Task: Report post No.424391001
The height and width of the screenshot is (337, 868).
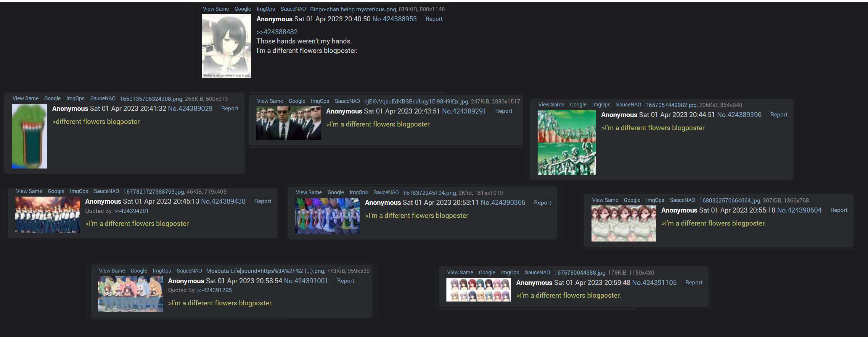Action: click(345, 281)
